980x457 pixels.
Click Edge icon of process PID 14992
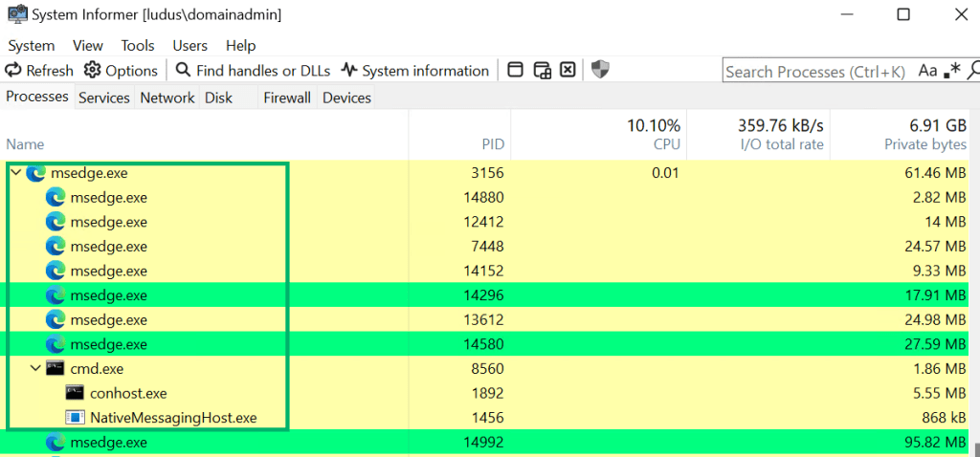pos(56,443)
